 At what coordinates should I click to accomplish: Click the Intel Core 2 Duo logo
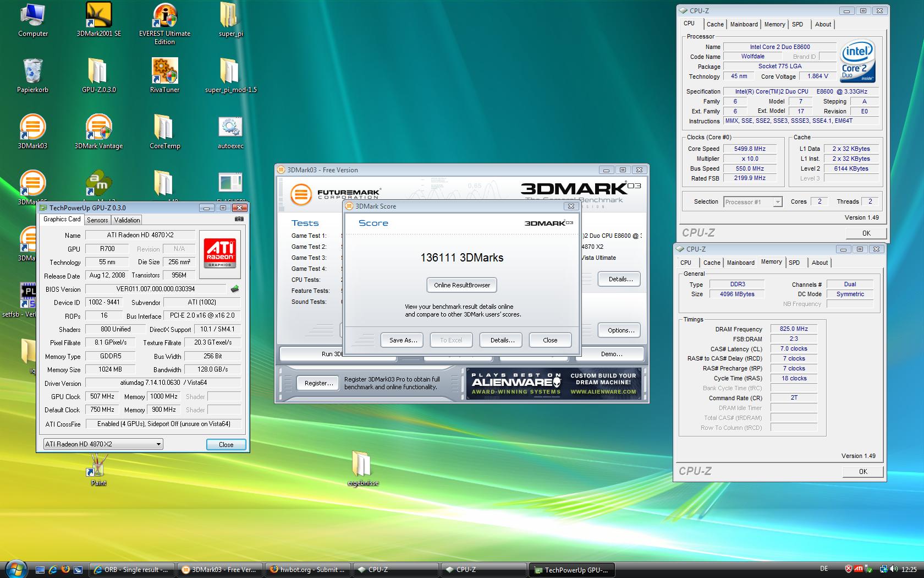857,62
